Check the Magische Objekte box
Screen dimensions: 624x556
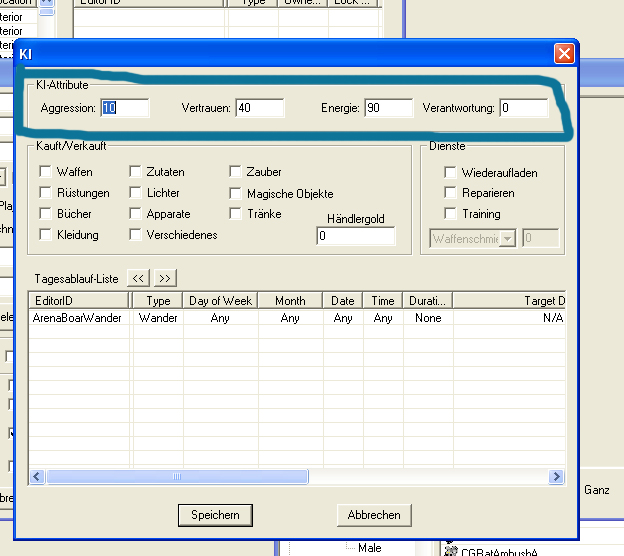[x=235, y=193]
